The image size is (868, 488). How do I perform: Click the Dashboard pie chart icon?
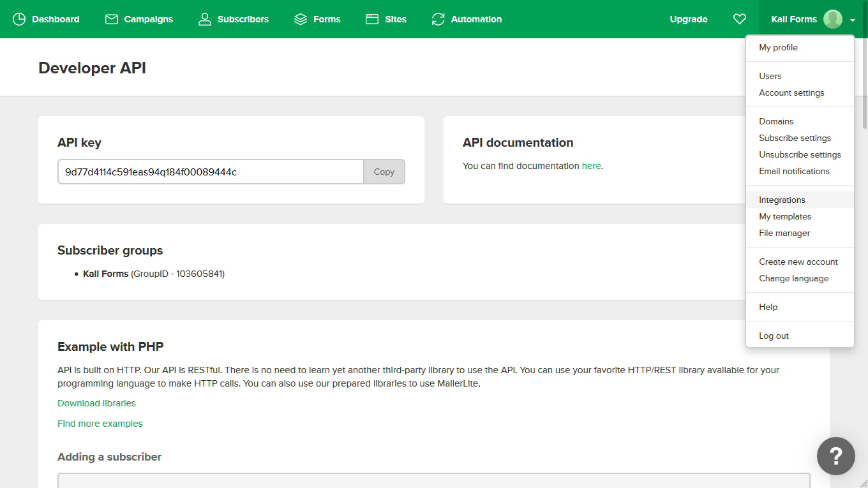(19, 19)
